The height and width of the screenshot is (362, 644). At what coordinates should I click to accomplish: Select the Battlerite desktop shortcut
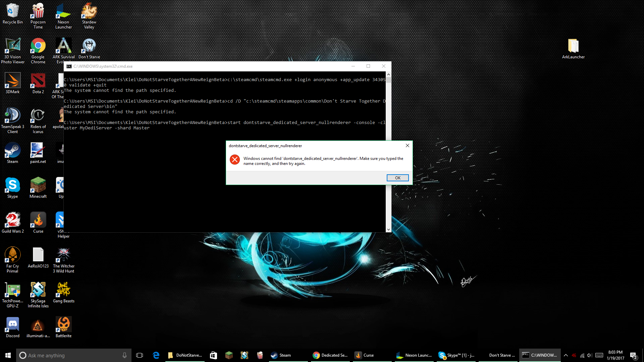pos(63,327)
